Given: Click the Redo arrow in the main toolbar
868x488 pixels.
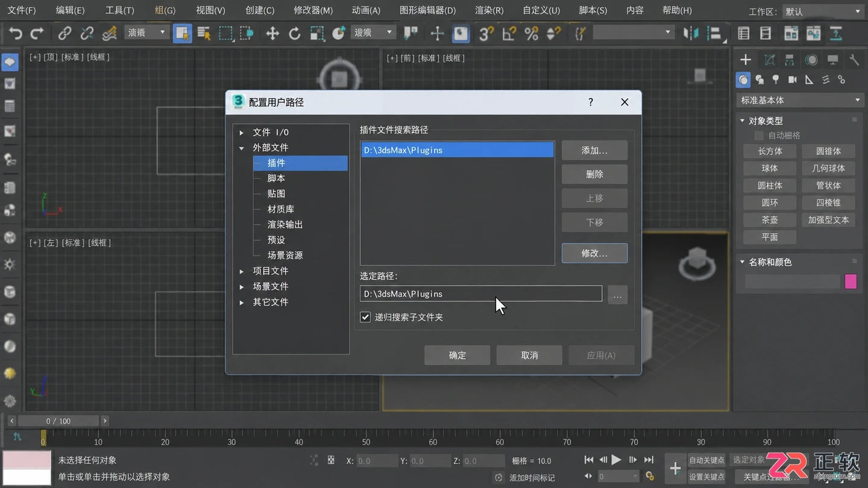Looking at the screenshot, I should pyautogui.click(x=37, y=33).
